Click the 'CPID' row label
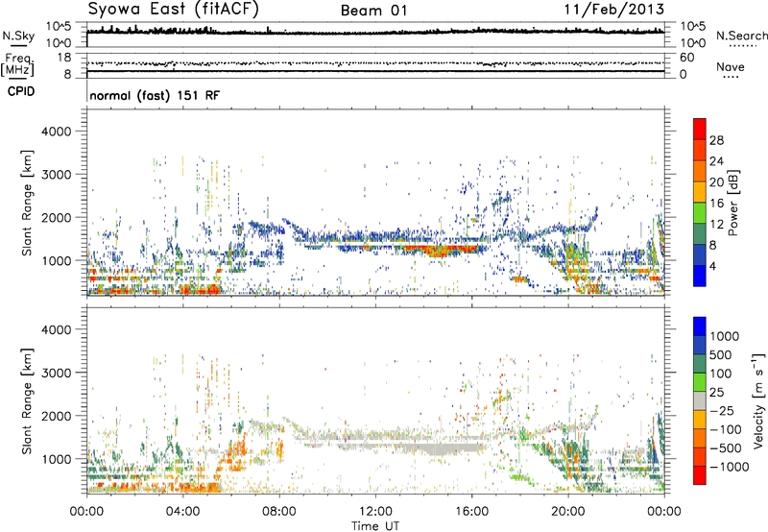This screenshot has height=532, width=768. click(x=21, y=91)
